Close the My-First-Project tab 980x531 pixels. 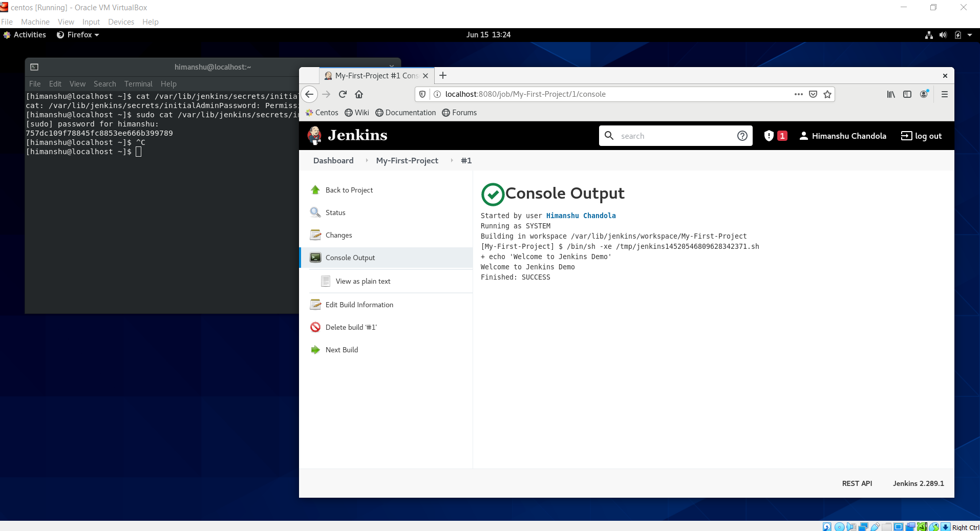pyautogui.click(x=425, y=76)
